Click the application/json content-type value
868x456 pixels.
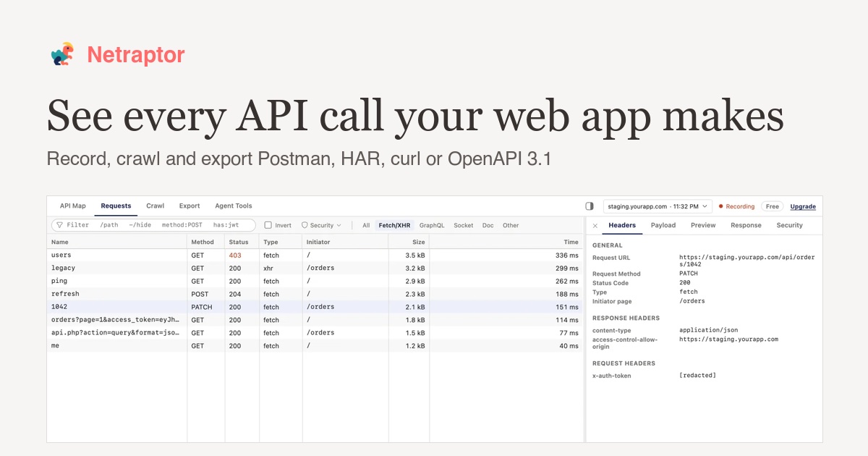709,330
